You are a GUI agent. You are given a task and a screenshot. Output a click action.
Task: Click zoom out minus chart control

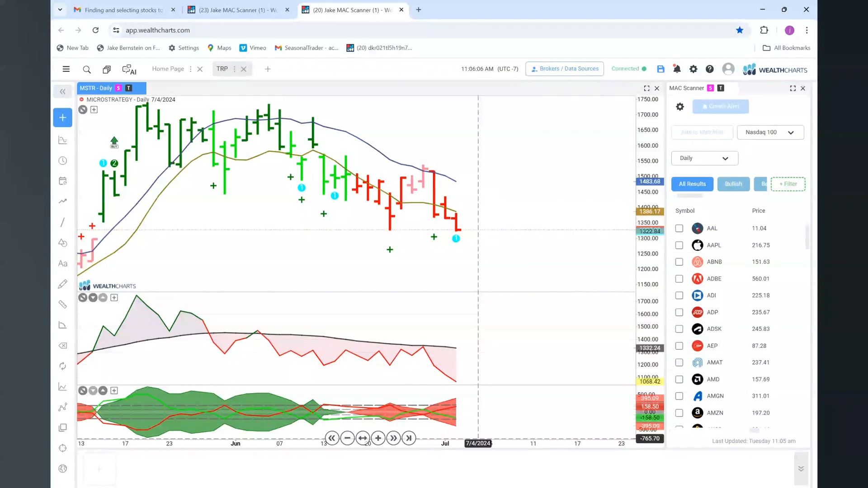pos(347,438)
